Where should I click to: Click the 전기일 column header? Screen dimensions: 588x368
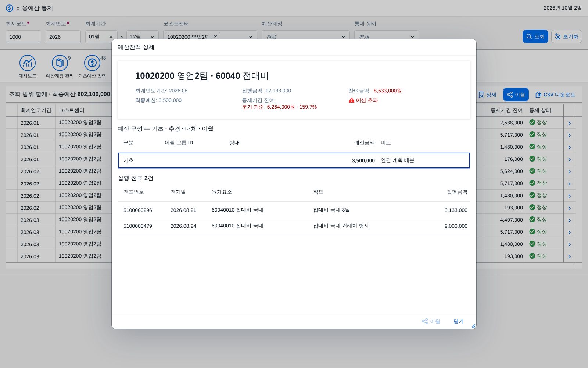tap(178, 192)
